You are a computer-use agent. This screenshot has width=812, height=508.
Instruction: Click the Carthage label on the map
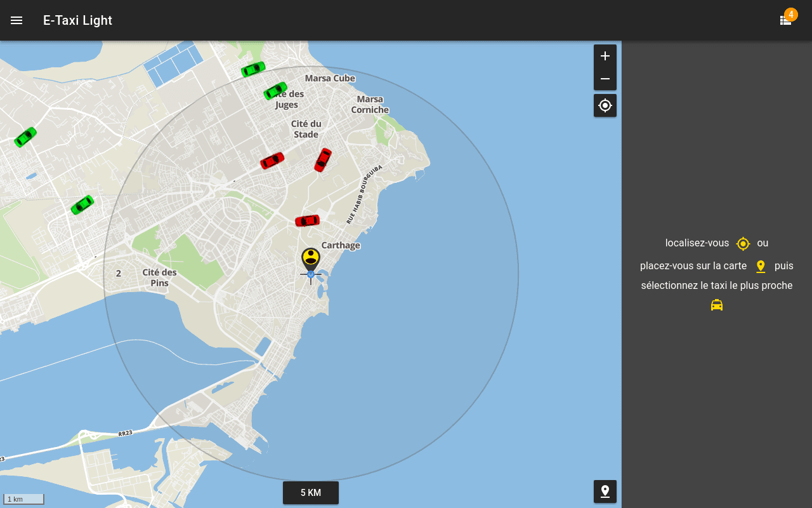341,246
